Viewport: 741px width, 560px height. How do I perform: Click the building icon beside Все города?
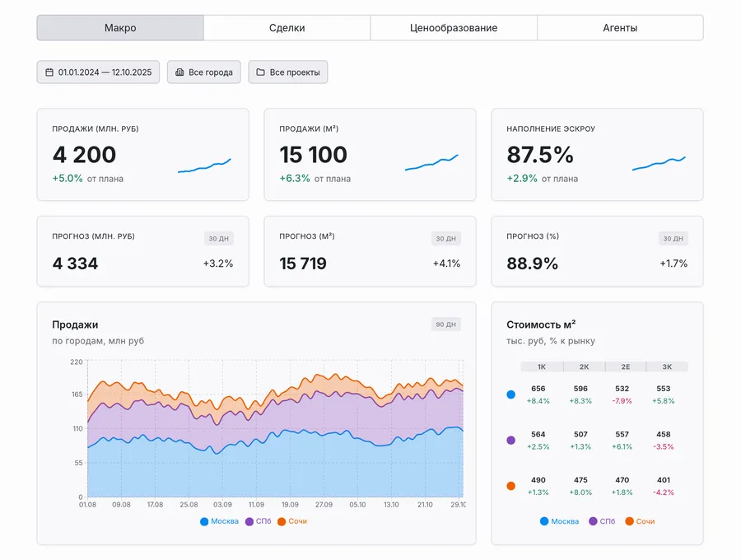click(x=179, y=72)
